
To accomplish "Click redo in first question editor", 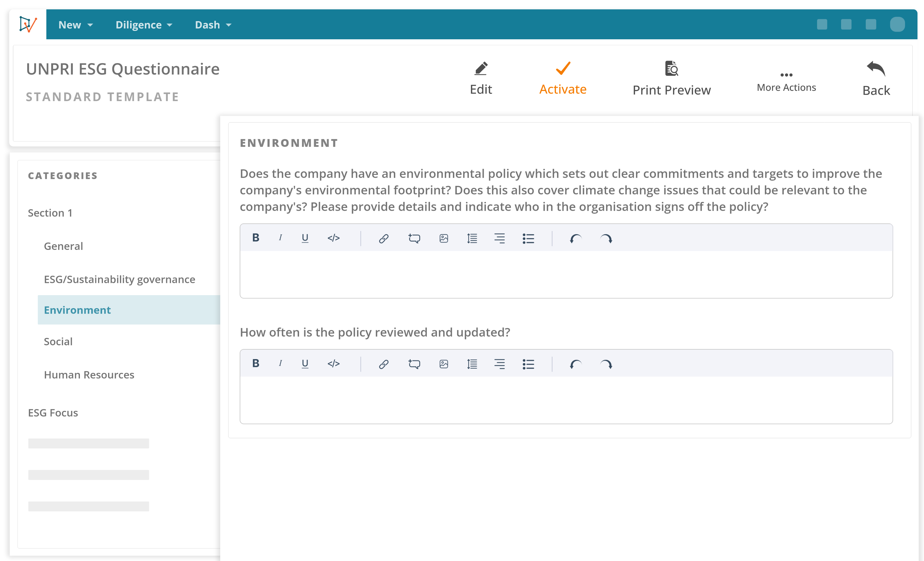I will [x=606, y=238].
